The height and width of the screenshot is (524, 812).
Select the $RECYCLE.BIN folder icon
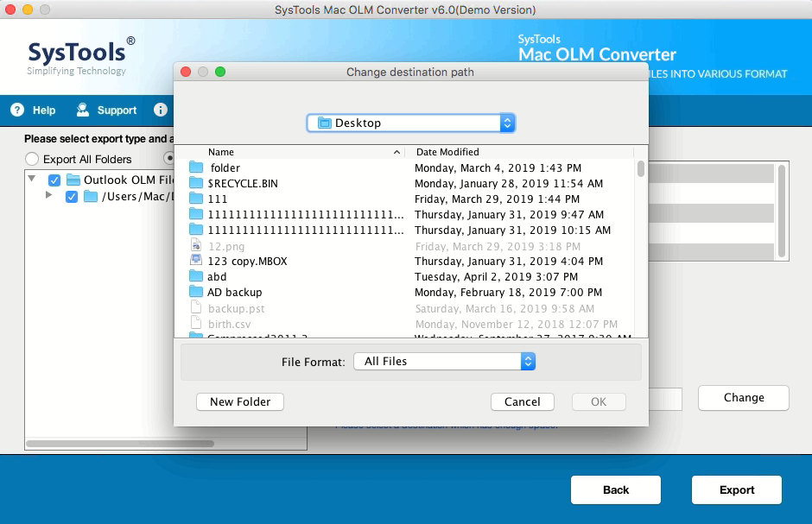pyautogui.click(x=196, y=184)
